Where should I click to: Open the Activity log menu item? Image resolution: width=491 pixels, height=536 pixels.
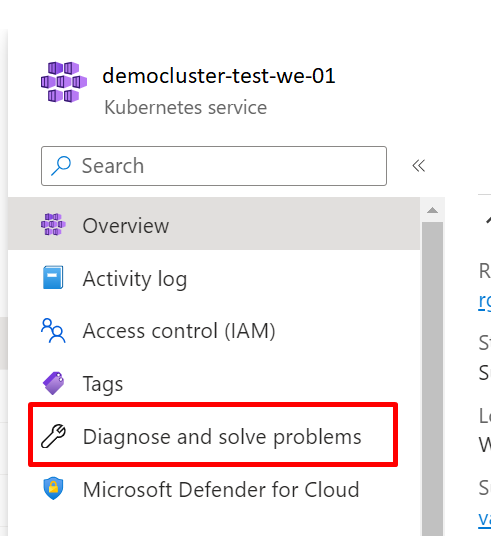pos(214,278)
